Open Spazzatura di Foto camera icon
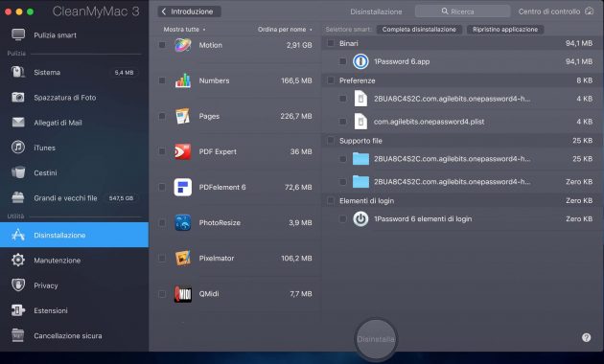The height and width of the screenshot is (364, 604). [x=18, y=98]
